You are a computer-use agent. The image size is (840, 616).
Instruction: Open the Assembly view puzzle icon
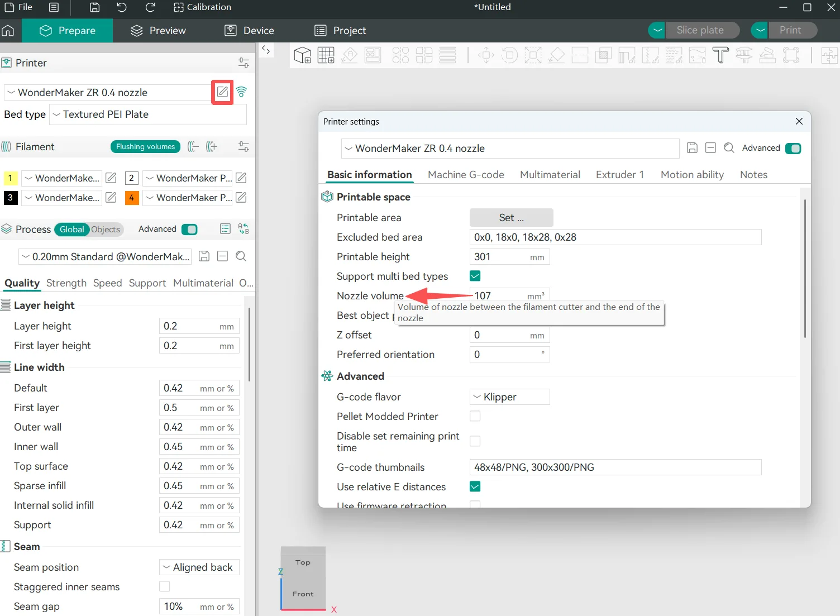829,55
